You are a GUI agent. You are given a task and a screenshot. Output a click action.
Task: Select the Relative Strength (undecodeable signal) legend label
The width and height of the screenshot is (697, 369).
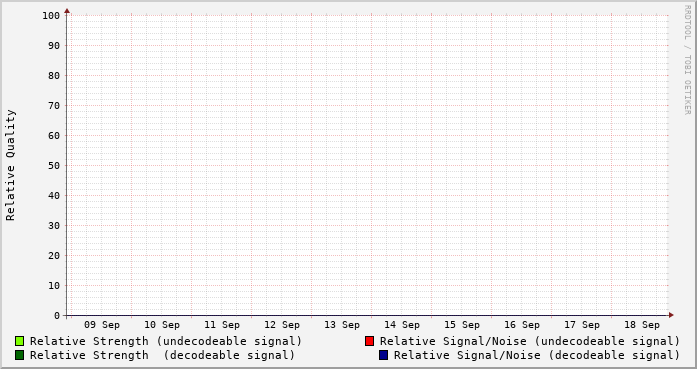click(x=166, y=341)
